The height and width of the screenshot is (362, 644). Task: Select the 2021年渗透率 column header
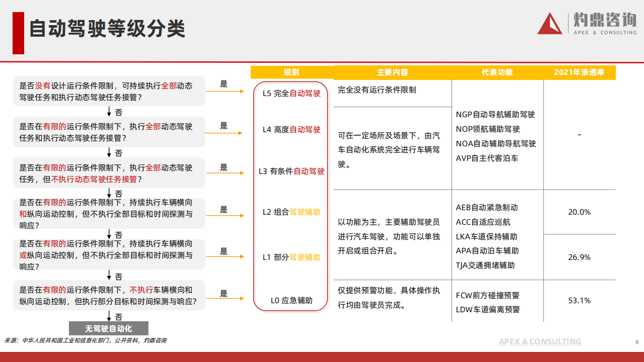(x=579, y=72)
